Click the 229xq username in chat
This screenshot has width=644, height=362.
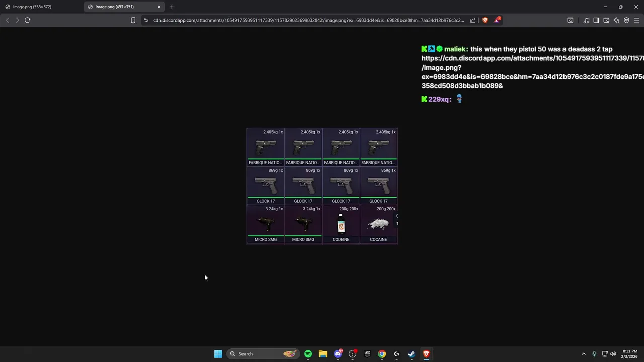click(x=440, y=99)
